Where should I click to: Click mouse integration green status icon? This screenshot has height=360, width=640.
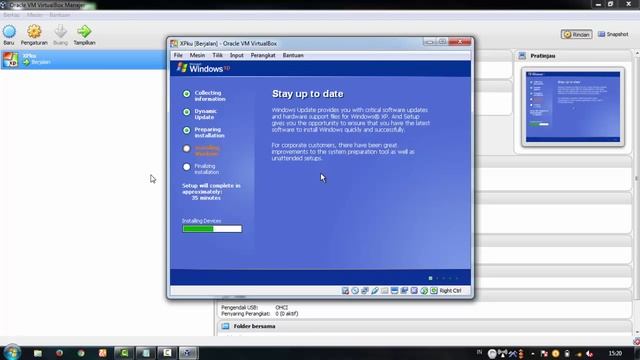click(424, 291)
